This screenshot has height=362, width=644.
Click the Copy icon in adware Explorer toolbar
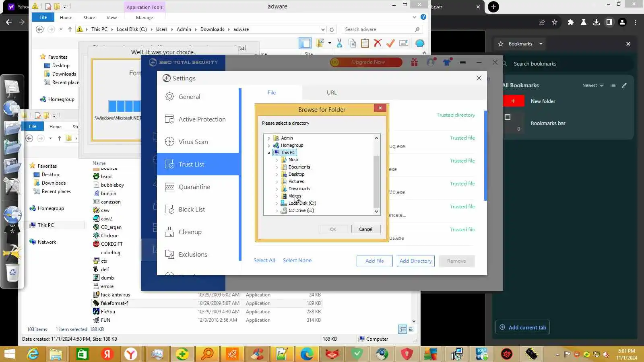[x=352, y=43]
